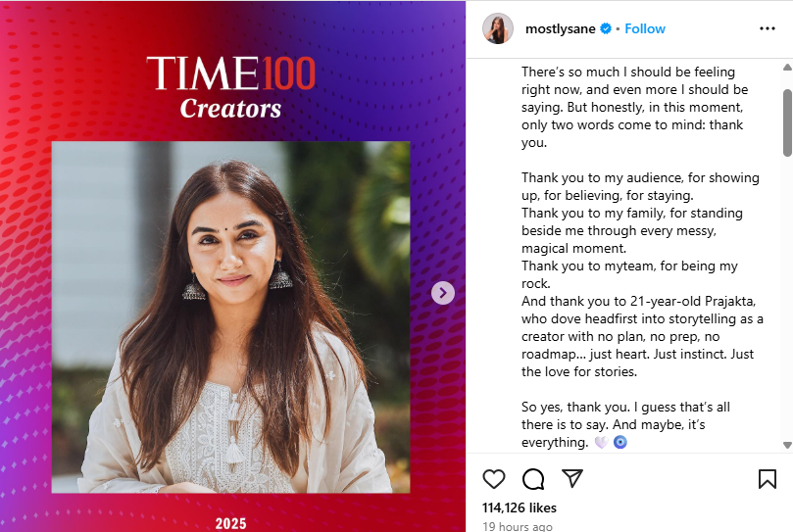Open comments via speech bubble icon

(533, 479)
